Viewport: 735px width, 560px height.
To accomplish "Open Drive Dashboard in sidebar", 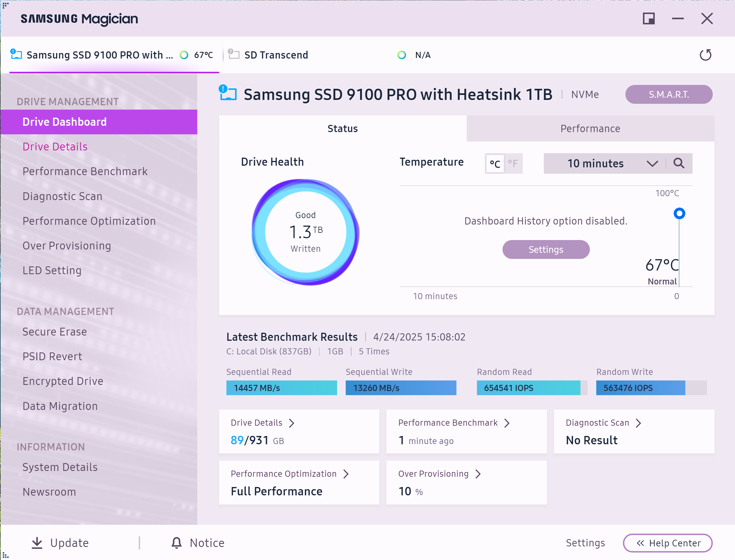I will (99, 122).
